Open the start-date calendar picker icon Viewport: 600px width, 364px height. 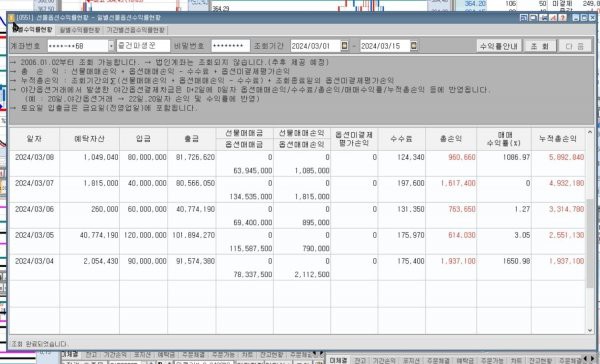point(344,46)
